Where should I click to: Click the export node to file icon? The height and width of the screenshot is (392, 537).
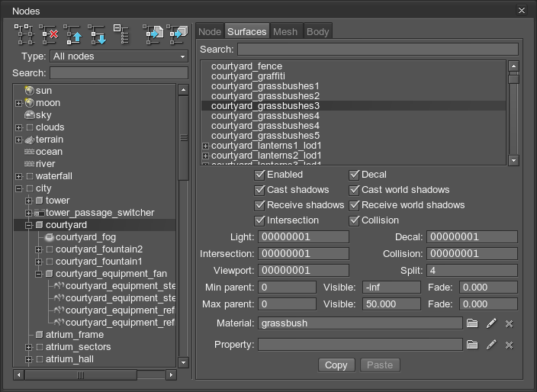tap(153, 34)
